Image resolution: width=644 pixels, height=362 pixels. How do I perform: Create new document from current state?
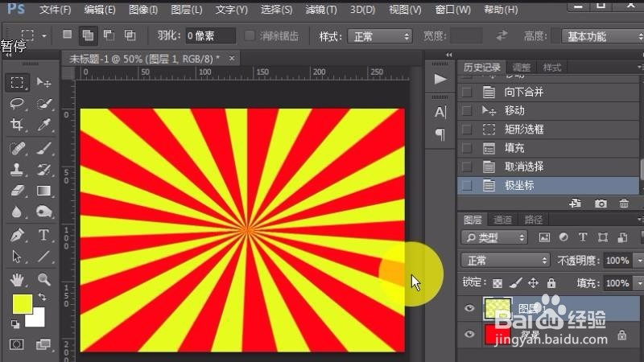[x=575, y=204]
